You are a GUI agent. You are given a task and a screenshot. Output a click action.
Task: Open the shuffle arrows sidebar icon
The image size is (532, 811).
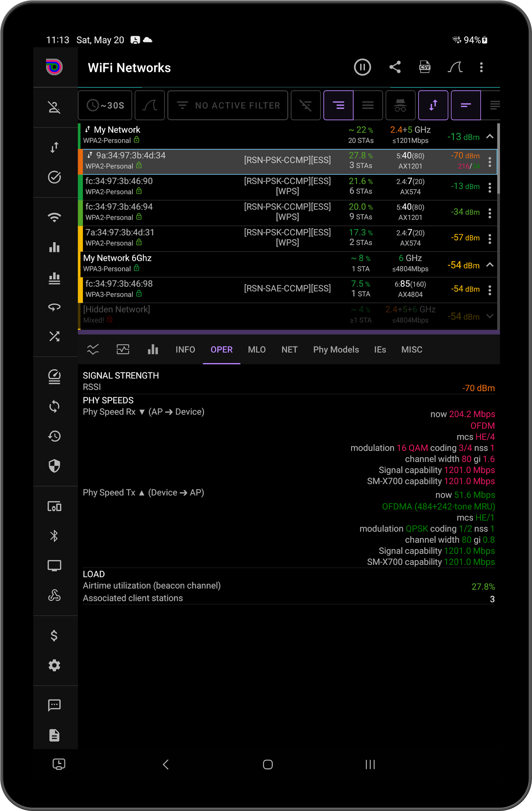click(54, 337)
